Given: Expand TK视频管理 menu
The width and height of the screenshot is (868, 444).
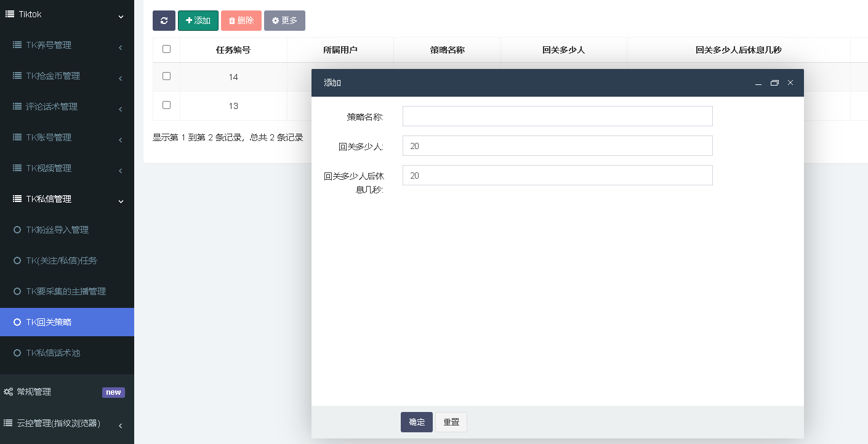Looking at the screenshot, I should tap(67, 168).
